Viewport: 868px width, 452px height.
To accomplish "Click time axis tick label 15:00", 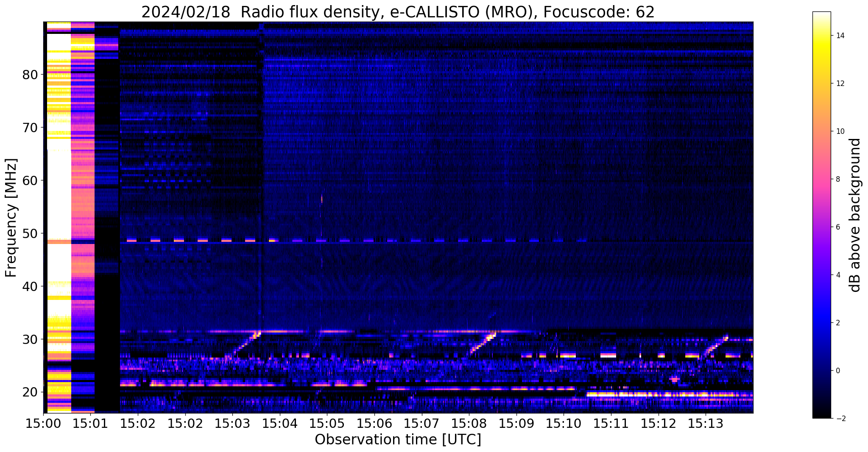I will (x=43, y=423).
